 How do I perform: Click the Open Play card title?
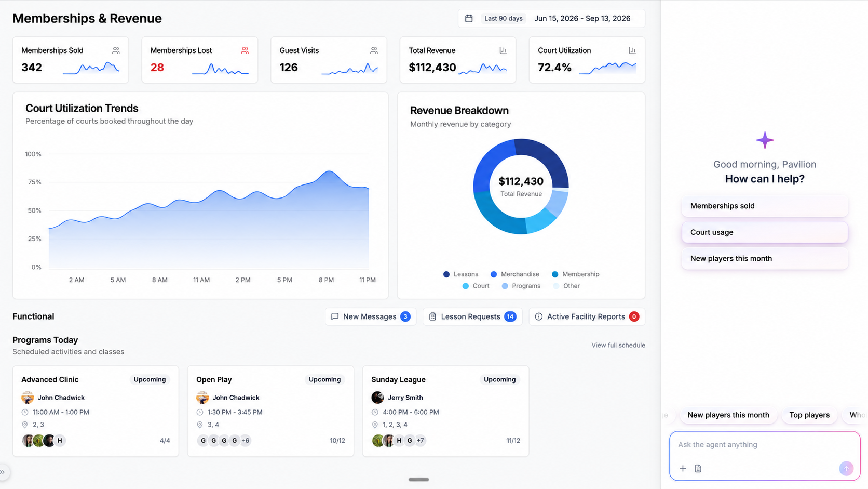(x=214, y=379)
